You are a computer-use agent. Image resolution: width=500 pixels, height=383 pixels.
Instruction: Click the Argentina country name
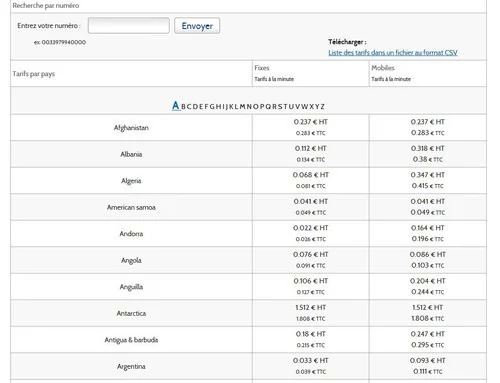(x=131, y=366)
